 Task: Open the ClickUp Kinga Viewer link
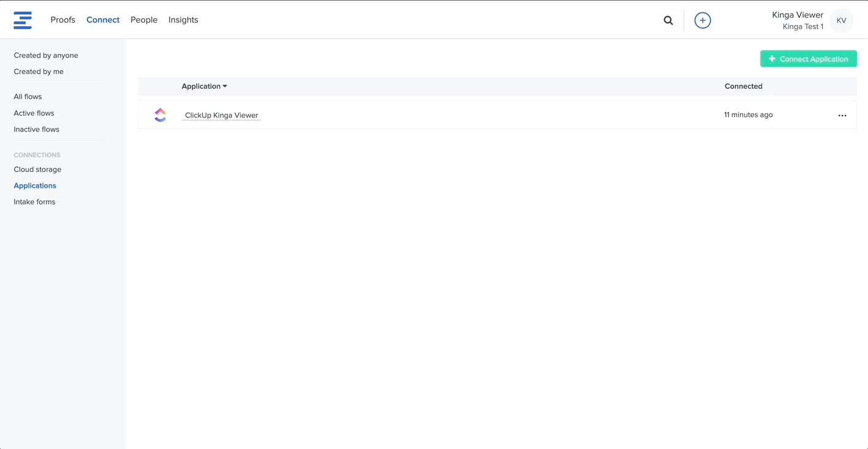click(x=221, y=115)
